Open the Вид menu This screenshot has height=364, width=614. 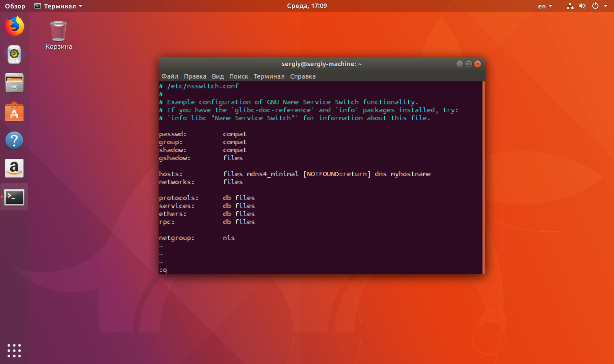click(x=218, y=76)
